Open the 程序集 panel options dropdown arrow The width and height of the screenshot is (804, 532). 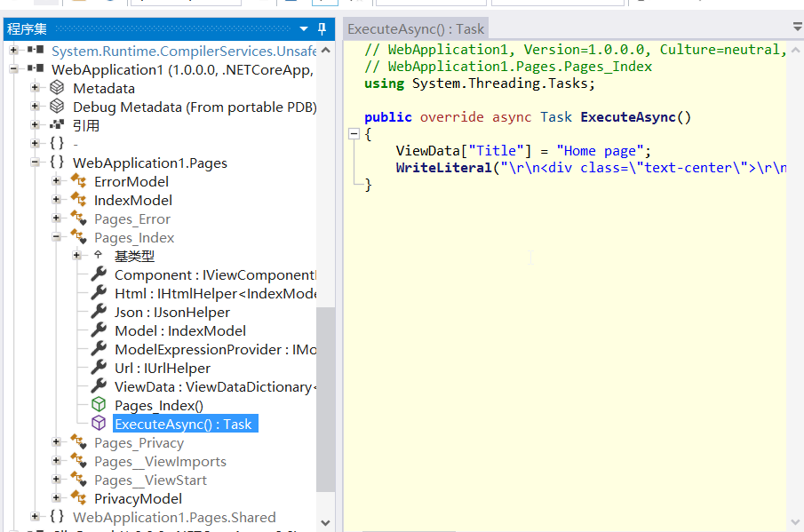click(304, 29)
